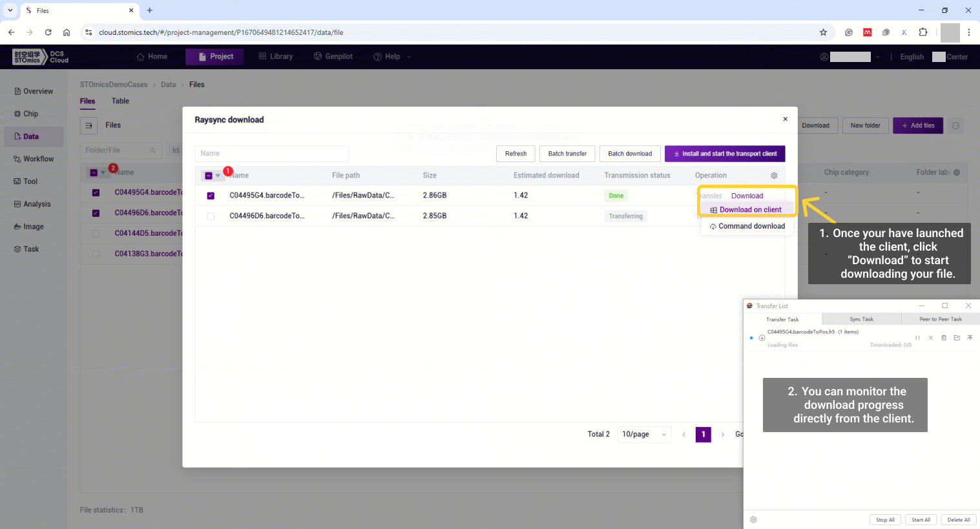Click the browser address bar URL
This screenshot has width=980, height=529.
coord(221,32)
